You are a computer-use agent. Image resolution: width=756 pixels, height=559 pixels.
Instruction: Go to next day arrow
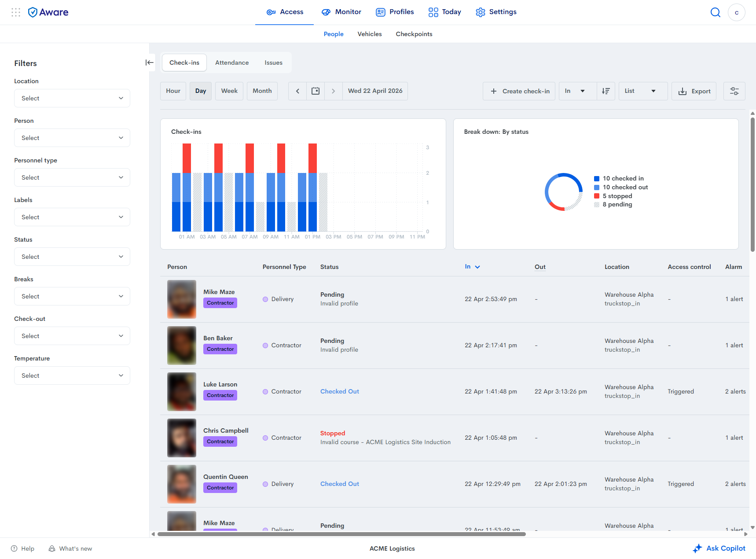click(334, 91)
